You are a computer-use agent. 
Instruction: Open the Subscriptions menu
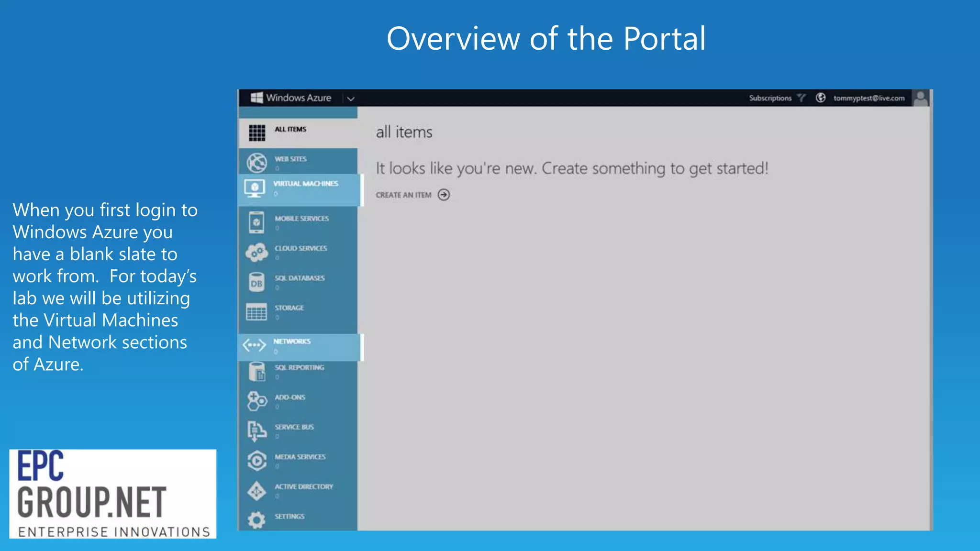(x=770, y=98)
